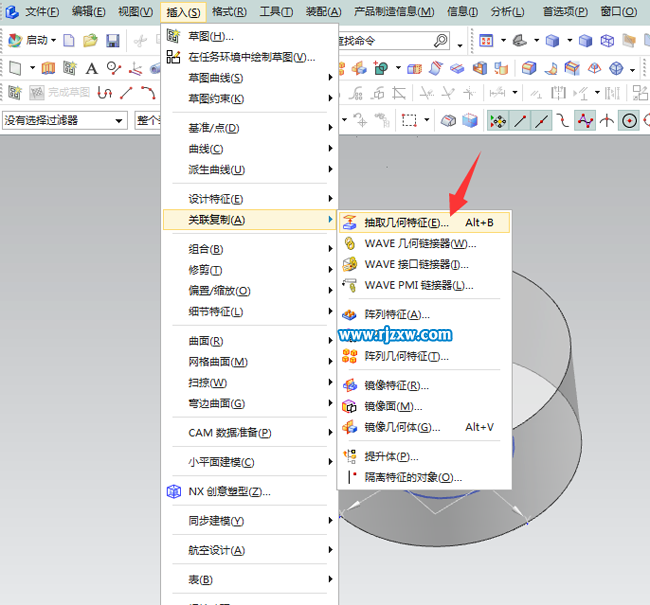The width and height of the screenshot is (650, 605).
Task: Expand the 设计特征(E) submenu
Action: [250, 199]
